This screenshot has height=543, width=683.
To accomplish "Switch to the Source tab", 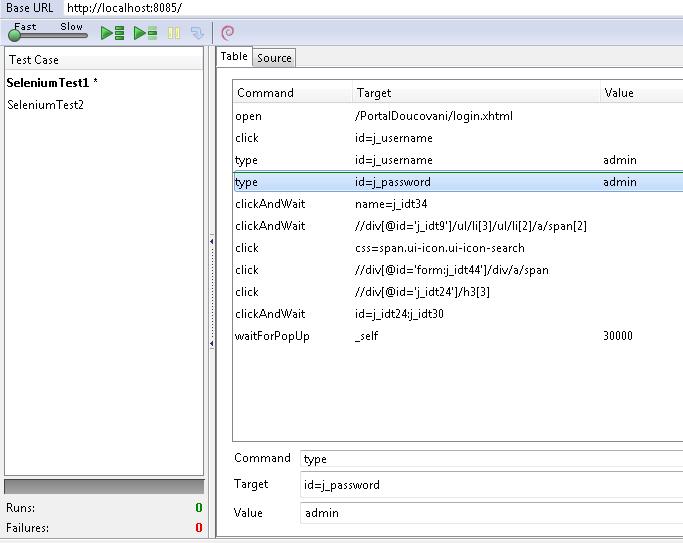I will click(x=274, y=58).
